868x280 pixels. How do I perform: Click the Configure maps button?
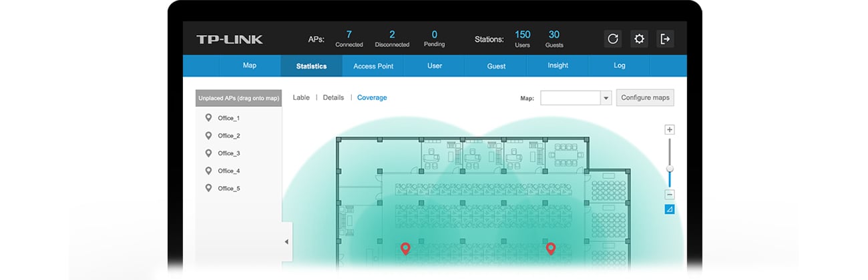pyautogui.click(x=645, y=97)
